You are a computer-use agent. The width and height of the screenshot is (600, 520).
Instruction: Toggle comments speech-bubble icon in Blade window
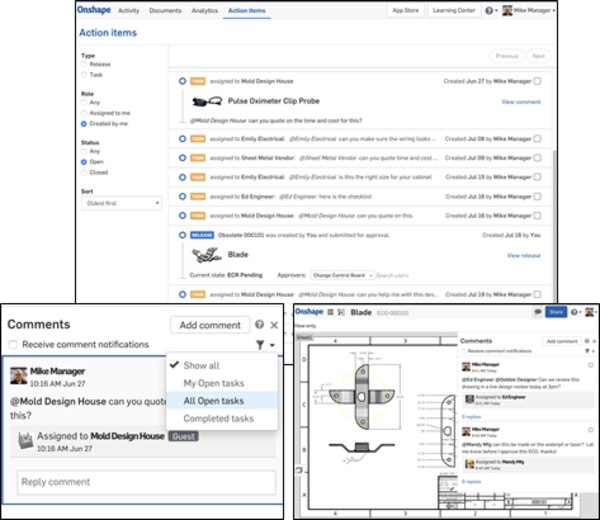(x=538, y=312)
